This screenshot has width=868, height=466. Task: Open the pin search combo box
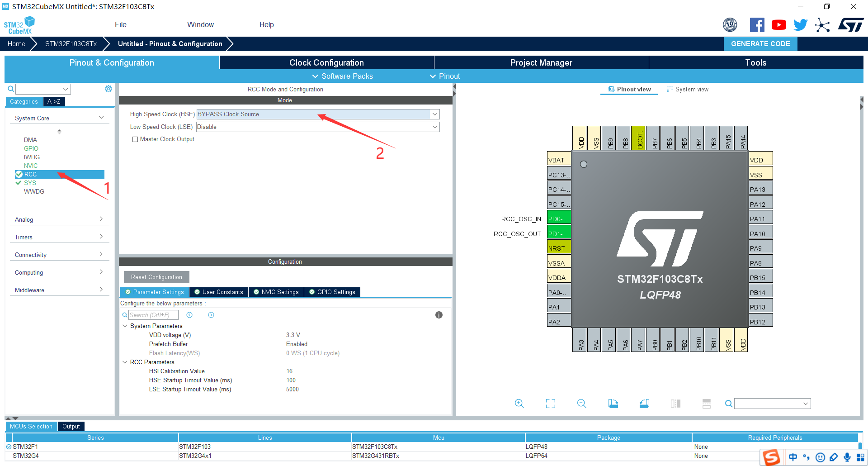pos(773,404)
